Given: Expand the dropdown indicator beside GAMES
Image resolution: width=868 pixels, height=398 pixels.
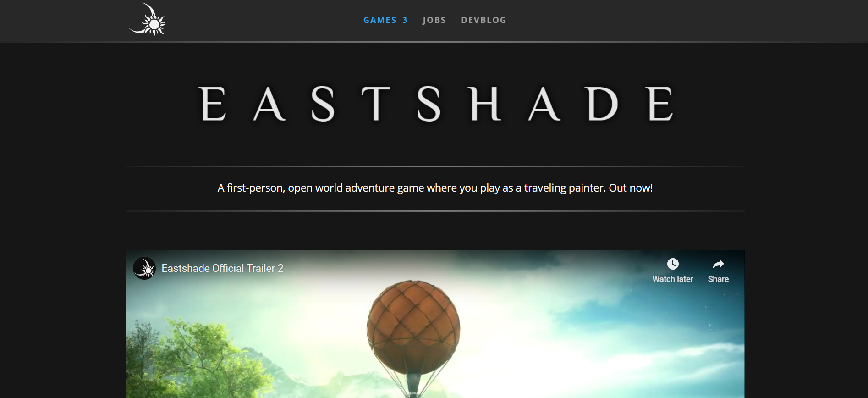Looking at the screenshot, I should click(x=405, y=20).
